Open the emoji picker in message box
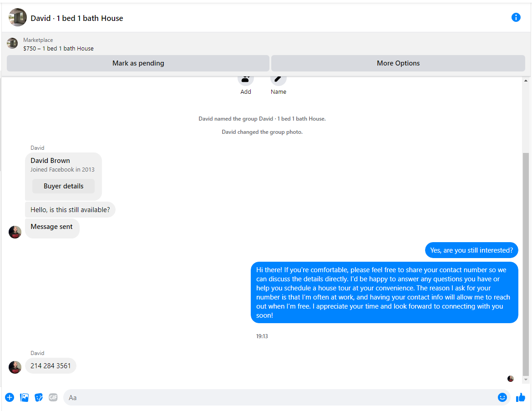532x411 pixels. click(x=502, y=397)
